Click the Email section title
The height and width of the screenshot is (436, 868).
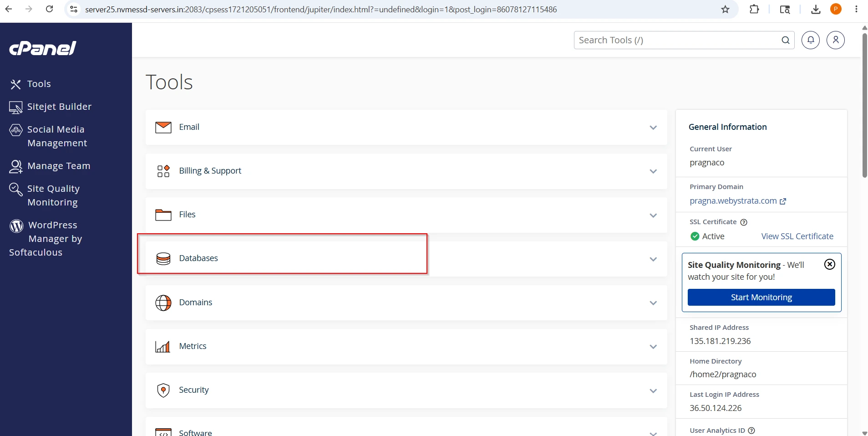coord(189,127)
